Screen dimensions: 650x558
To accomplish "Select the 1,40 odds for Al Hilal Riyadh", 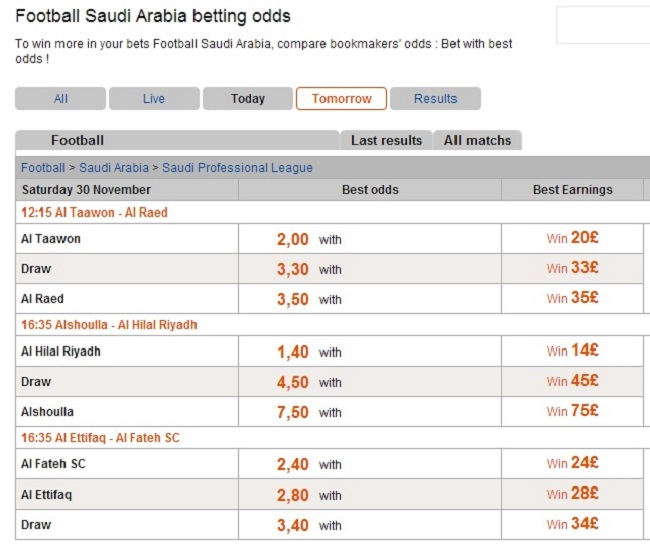I will (293, 352).
